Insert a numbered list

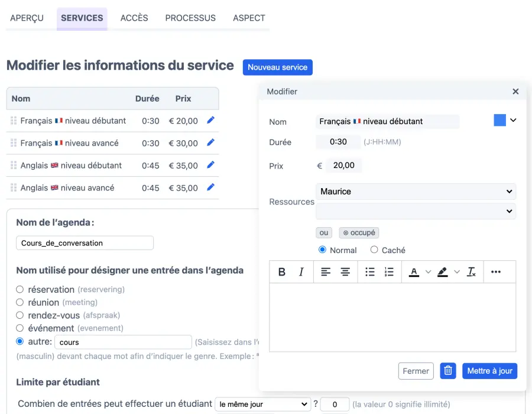(389, 272)
